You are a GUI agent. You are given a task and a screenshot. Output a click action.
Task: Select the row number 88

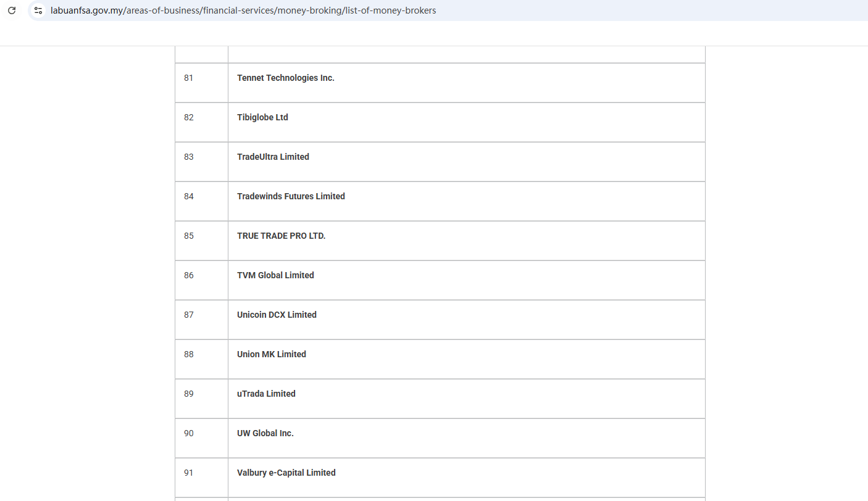pyautogui.click(x=188, y=354)
